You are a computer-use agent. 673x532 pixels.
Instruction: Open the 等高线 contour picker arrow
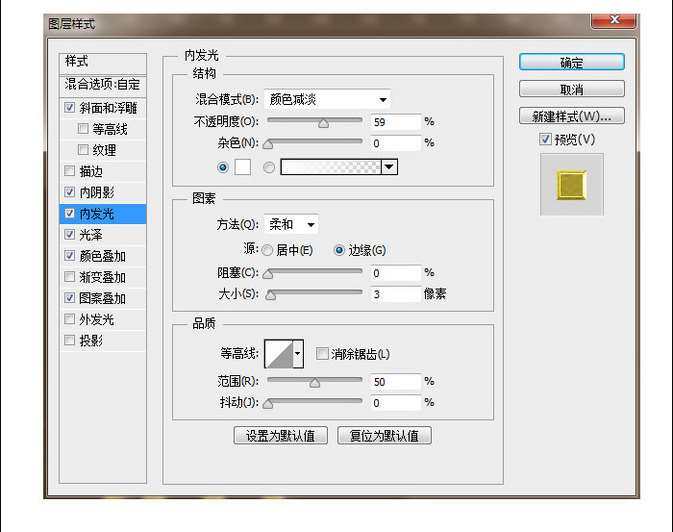coord(298,354)
